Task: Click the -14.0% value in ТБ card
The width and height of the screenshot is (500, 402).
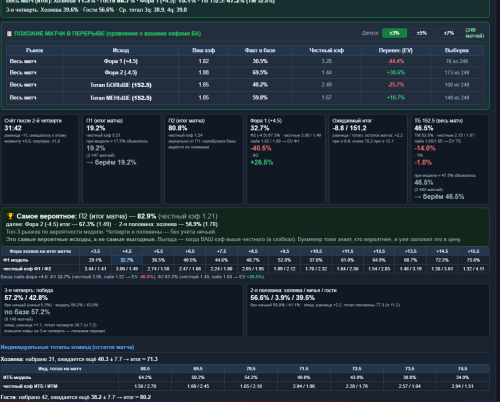Action: click(425, 149)
